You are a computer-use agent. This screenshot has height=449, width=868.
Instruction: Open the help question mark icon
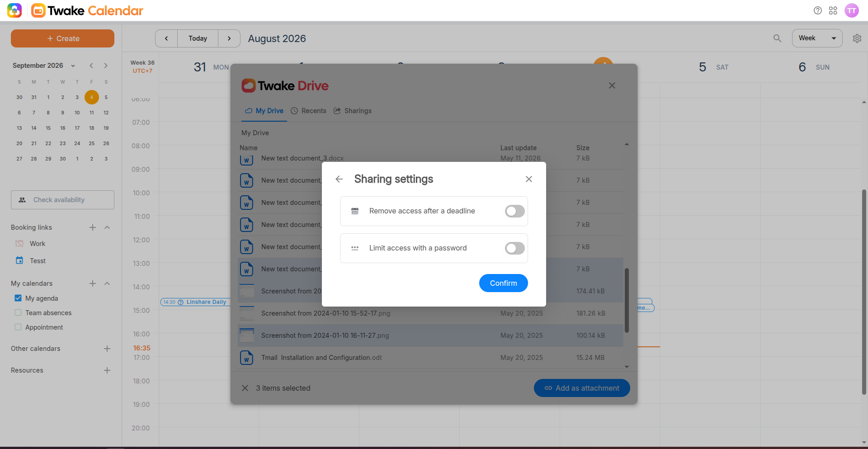(x=817, y=10)
